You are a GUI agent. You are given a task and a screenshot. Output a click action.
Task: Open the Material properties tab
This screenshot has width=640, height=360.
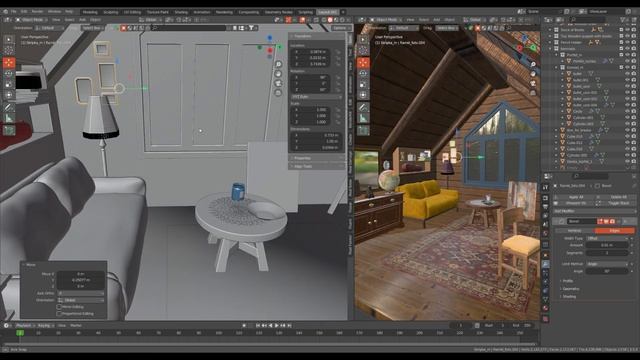click(545, 309)
